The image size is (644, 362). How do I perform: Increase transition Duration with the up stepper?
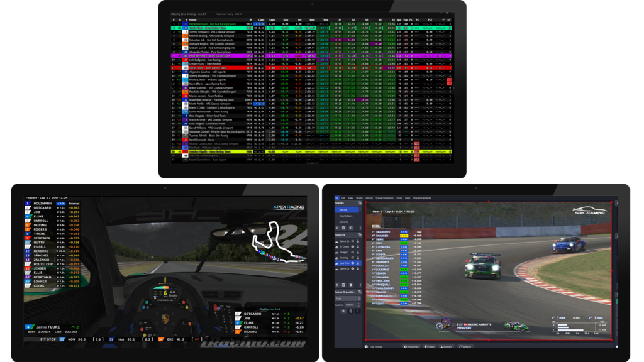(x=358, y=302)
